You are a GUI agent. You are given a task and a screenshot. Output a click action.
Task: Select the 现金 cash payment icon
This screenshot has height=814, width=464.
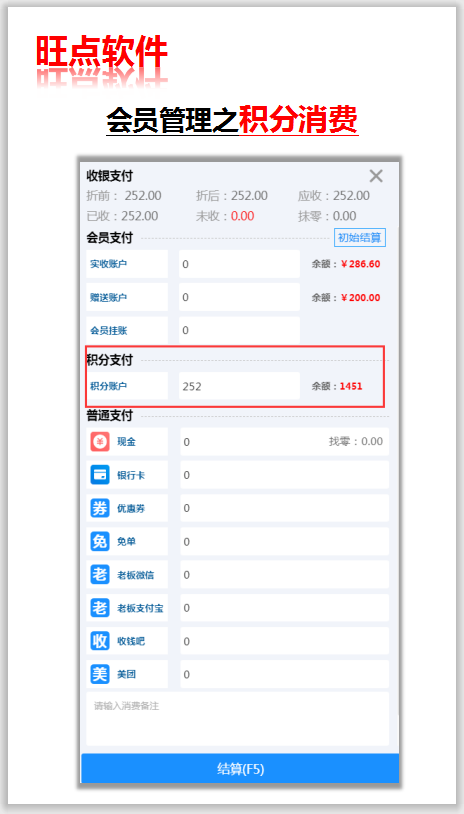(x=100, y=442)
